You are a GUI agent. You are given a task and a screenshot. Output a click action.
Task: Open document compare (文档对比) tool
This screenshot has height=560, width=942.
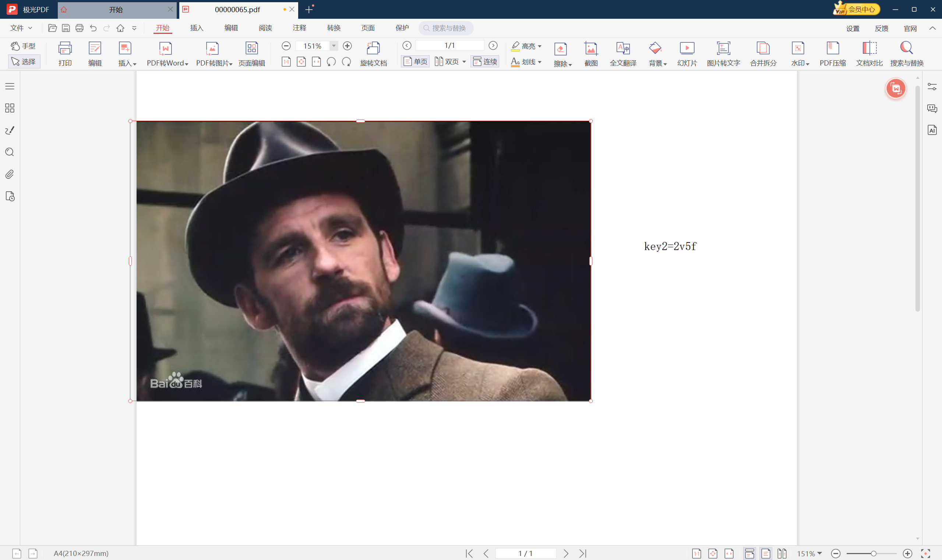click(x=869, y=54)
